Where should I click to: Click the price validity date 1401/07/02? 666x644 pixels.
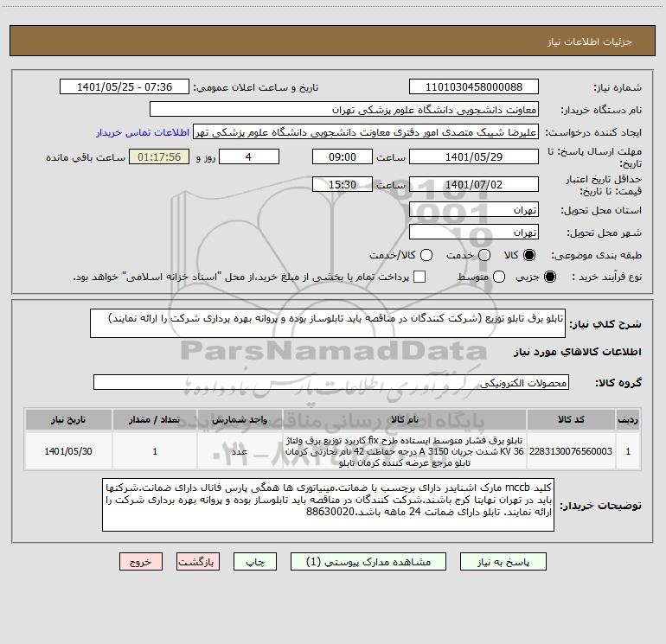[x=474, y=184]
